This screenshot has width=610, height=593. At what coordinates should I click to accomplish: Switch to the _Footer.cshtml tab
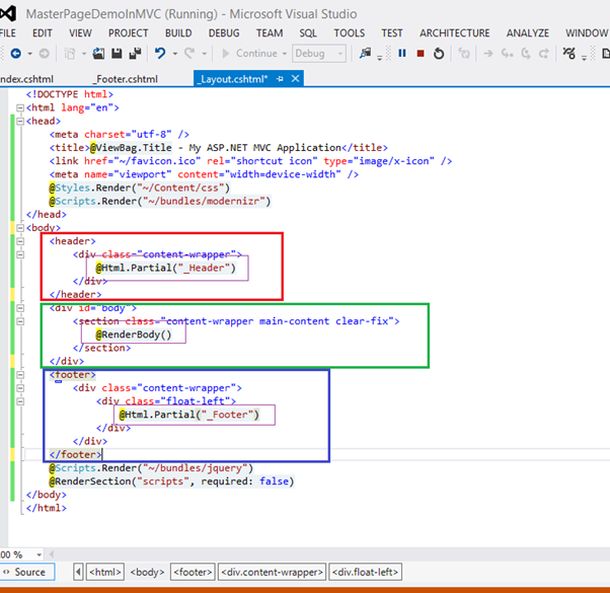(124, 78)
